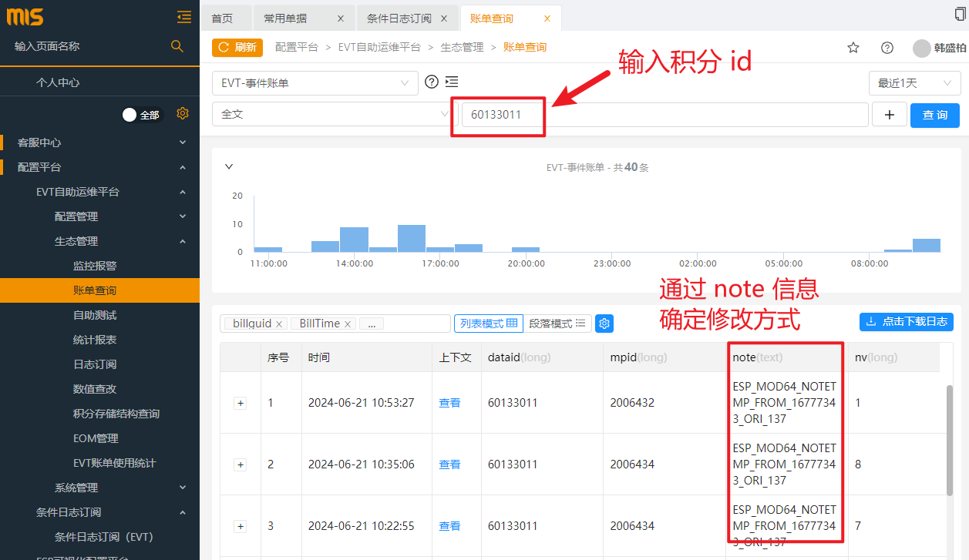Click the plus button to add condition
The width and height of the screenshot is (969, 560).
click(890, 115)
